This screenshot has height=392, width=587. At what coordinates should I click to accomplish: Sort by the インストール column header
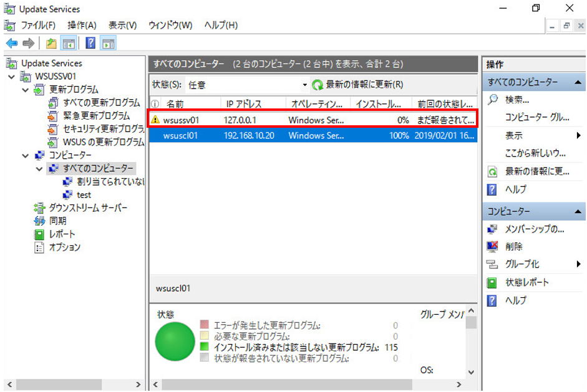coord(381,103)
